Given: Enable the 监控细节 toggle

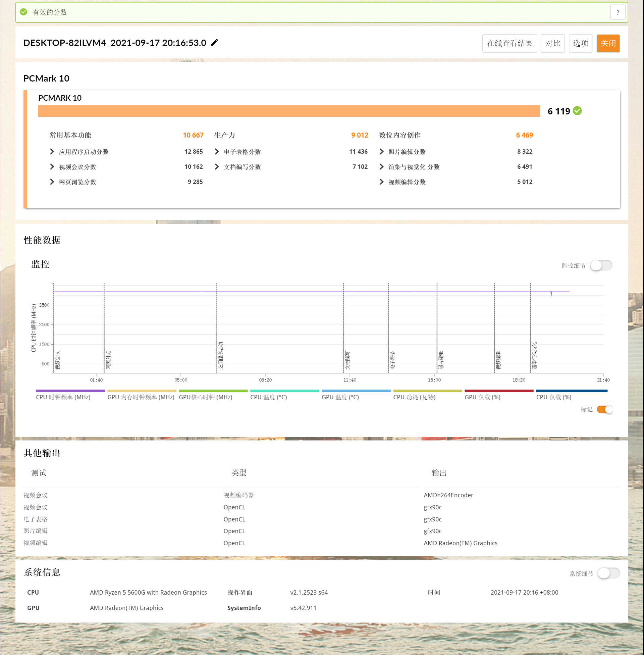Looking at the screenshot, I should click(601, 265).
